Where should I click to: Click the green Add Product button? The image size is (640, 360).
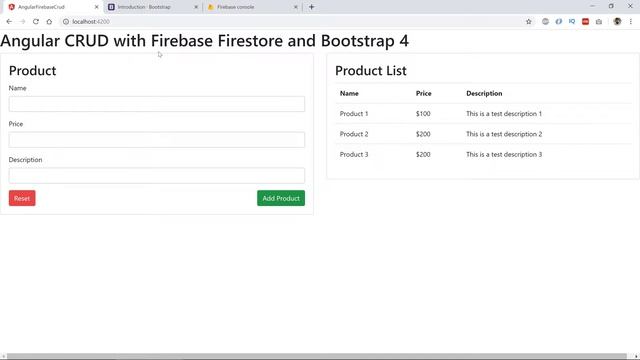click(x=281, y=198)
